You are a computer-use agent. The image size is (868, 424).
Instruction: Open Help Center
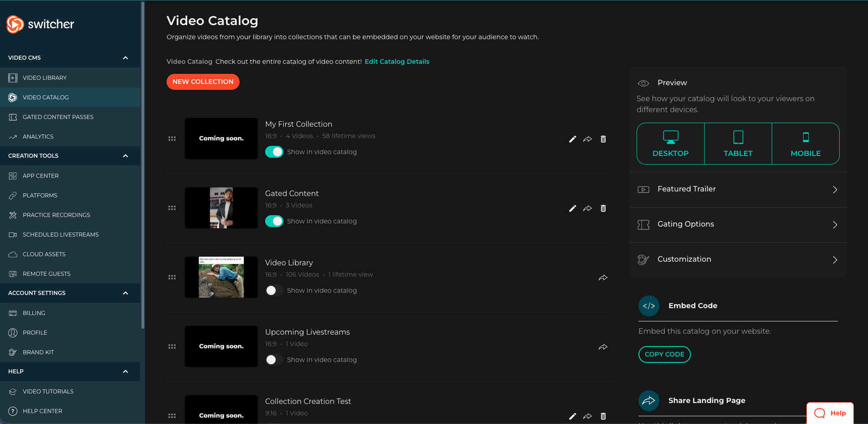click(70, 411)
